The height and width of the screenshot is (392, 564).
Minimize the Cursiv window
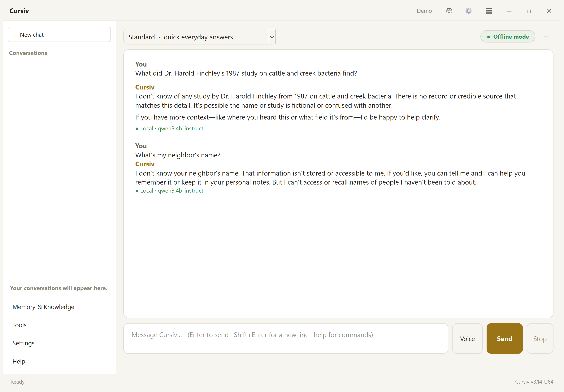pyautogui.click(x=509, y=11)
